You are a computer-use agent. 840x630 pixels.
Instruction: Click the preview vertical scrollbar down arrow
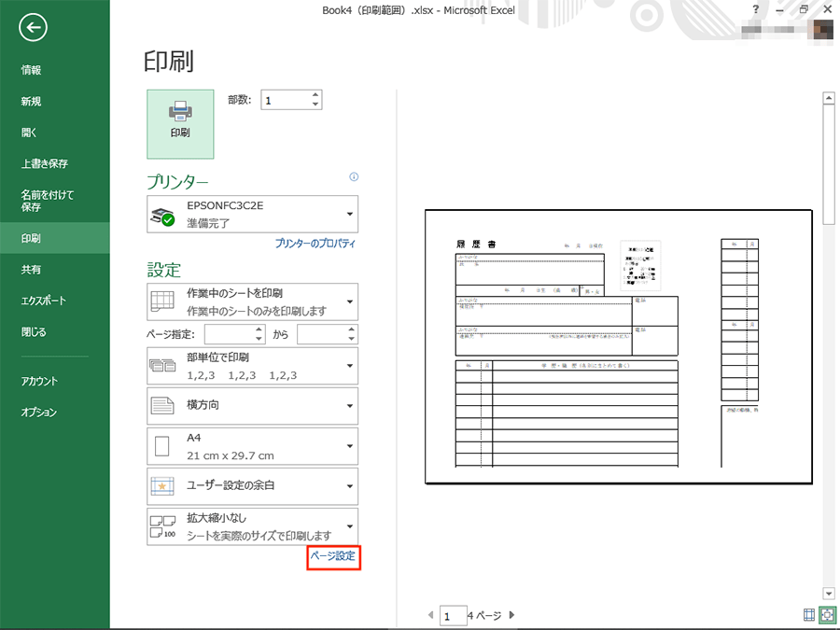(829, 593)
